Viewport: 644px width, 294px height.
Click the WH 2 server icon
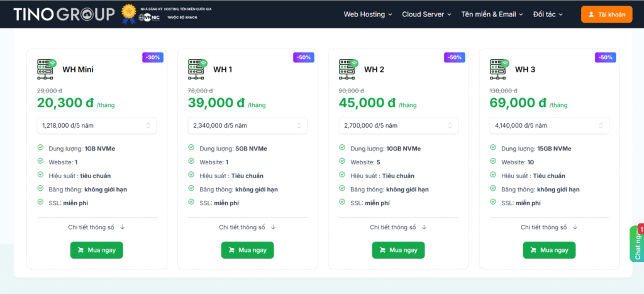tap(348, 69)
